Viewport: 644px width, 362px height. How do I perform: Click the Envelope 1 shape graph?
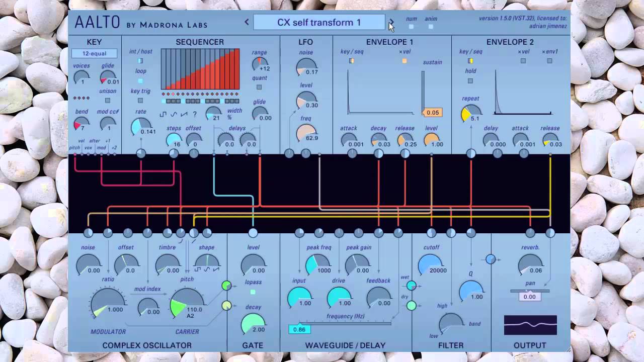tap(381, 92)
